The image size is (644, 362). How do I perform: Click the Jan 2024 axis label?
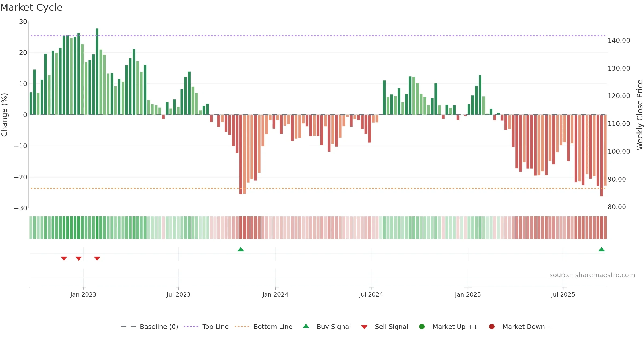(x=275, y=294)
